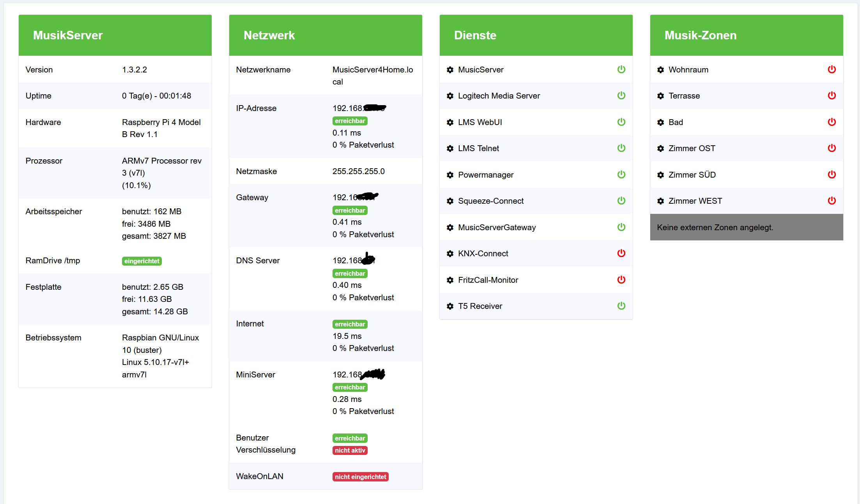The image size is (860, 504).
Task: Open KNX-Connect gear settings icon
Action: pos(450,254)
